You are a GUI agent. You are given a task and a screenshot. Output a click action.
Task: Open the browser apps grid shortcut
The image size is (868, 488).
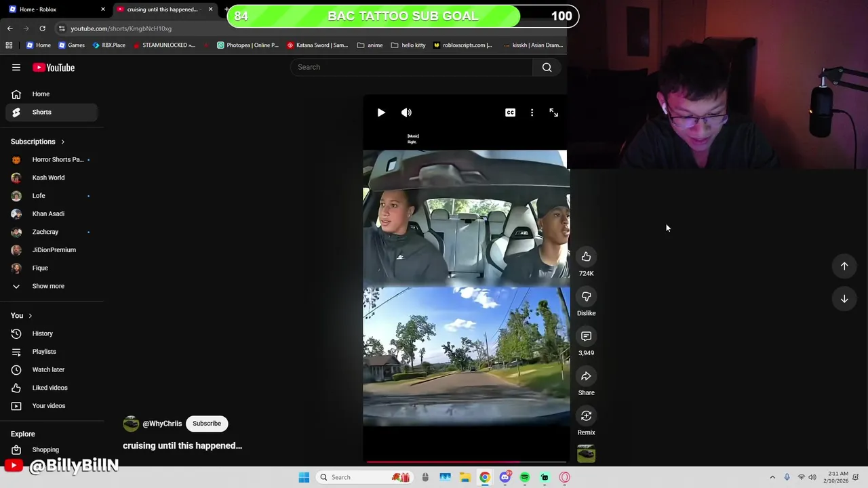point(9,45)
